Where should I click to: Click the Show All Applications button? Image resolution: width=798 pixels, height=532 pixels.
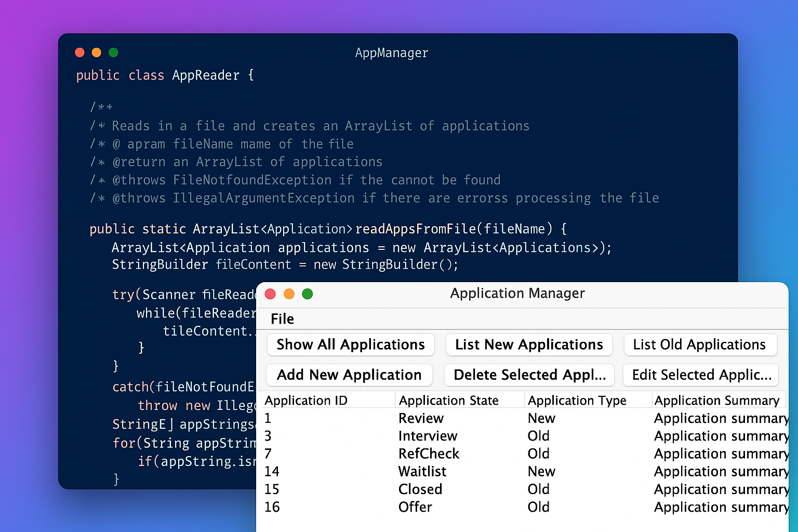coord(351,345)
